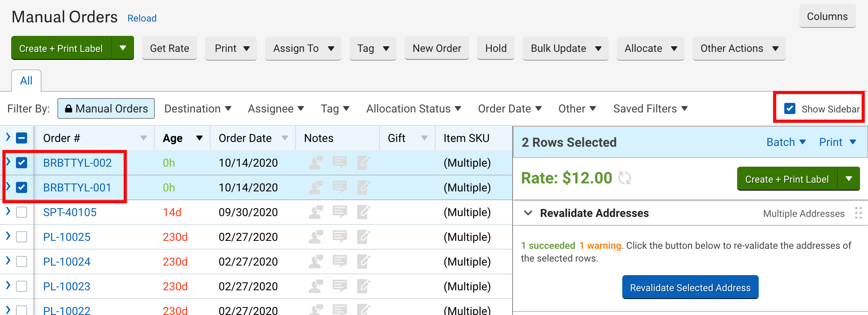Expand the Allocation Status filter
868x315 pixels.
[414, 109]
